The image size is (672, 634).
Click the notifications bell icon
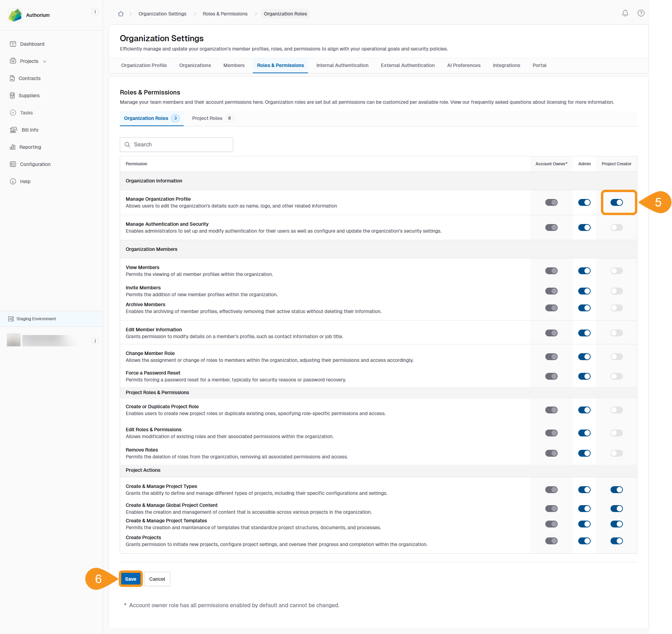click(625, 13)
